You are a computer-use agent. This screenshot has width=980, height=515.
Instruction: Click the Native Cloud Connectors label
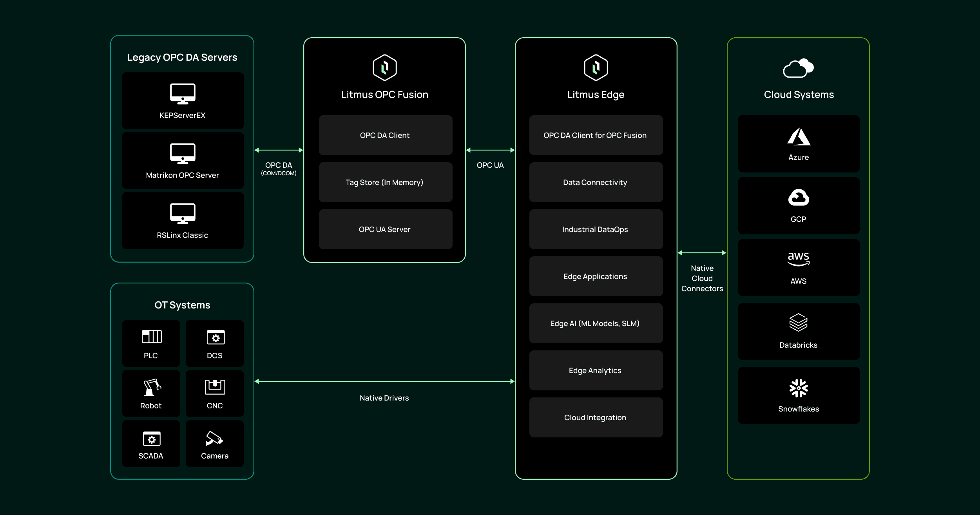coord(702,278)
